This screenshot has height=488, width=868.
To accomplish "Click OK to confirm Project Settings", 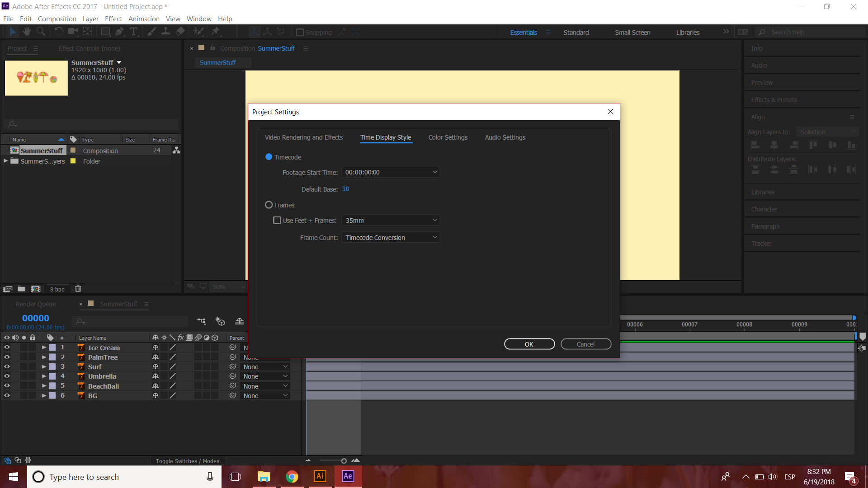I will [x=528, y=344].
